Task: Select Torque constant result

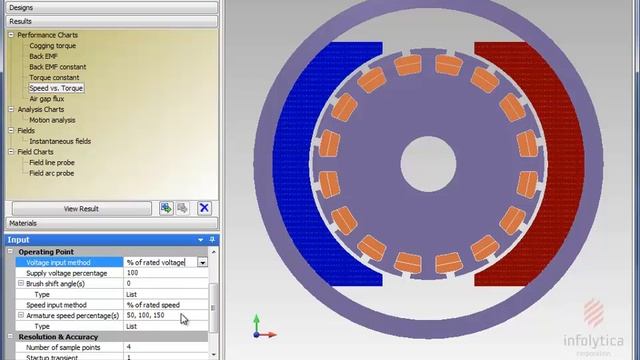Action: click(x=54, y=78)
